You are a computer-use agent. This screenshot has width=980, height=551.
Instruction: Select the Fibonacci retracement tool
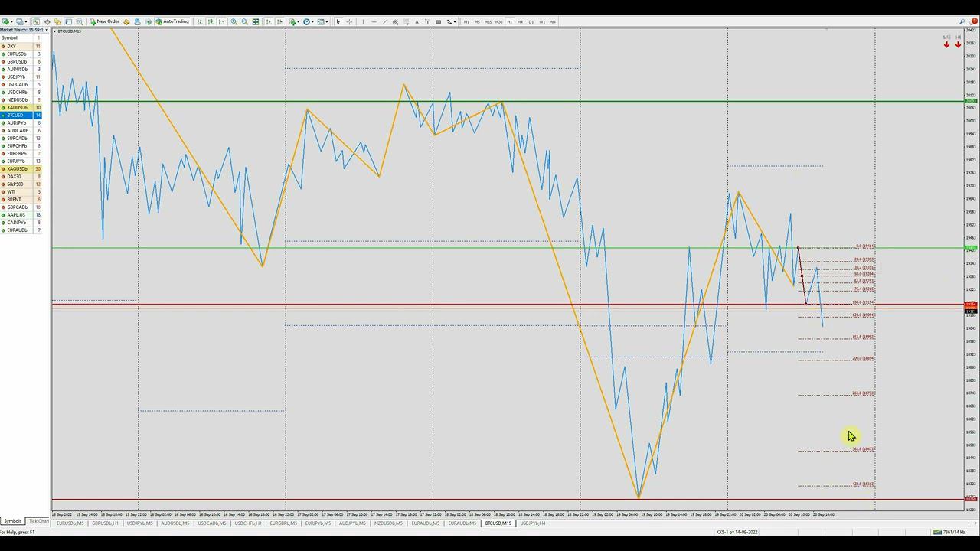click(406, 21)
